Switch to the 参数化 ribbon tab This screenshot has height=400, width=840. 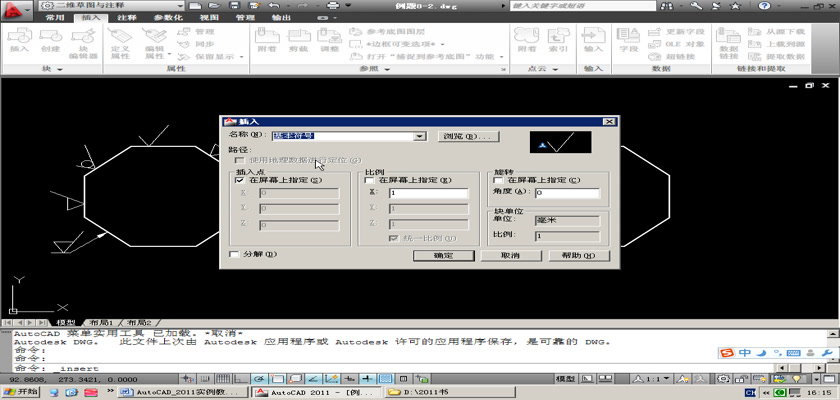coord(169,18)
